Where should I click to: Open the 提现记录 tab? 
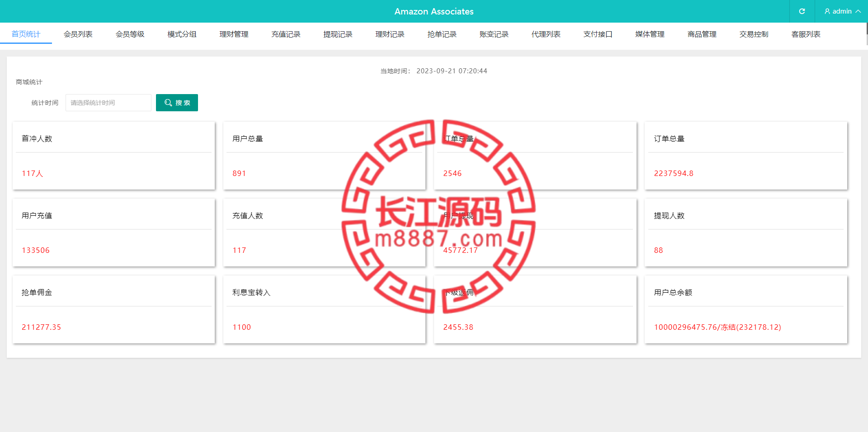[338, 34]
